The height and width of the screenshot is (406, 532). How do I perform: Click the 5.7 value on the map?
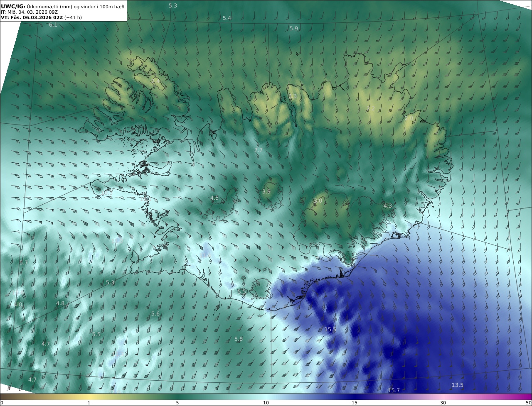(24, 263)
